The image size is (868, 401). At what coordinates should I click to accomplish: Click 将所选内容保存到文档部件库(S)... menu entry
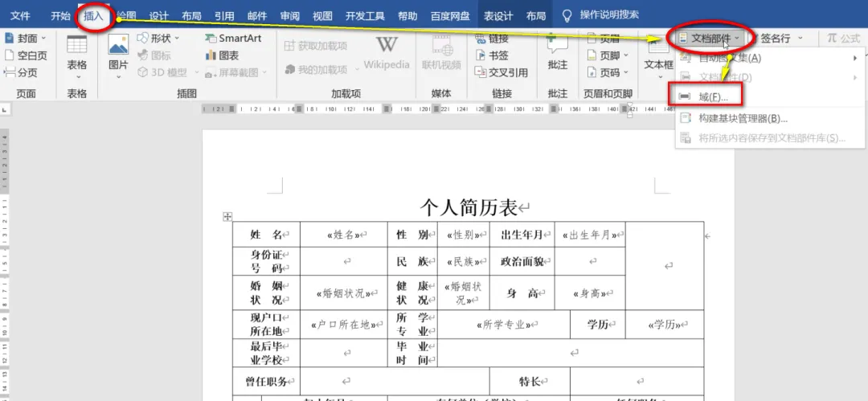(770, 137)
